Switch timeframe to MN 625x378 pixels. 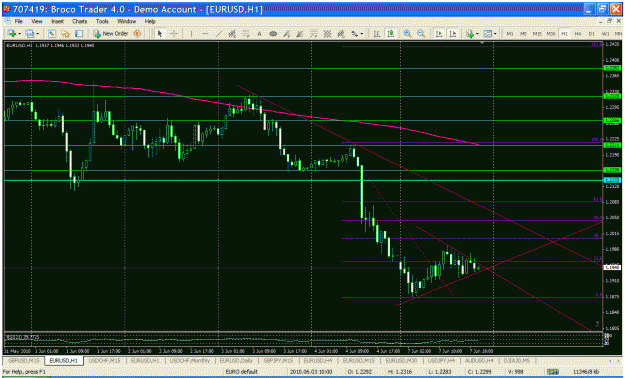click(618, 34)
